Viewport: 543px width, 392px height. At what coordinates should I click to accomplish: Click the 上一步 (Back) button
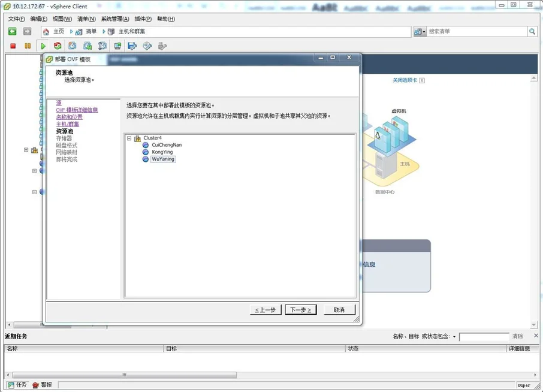coord(266,310)
